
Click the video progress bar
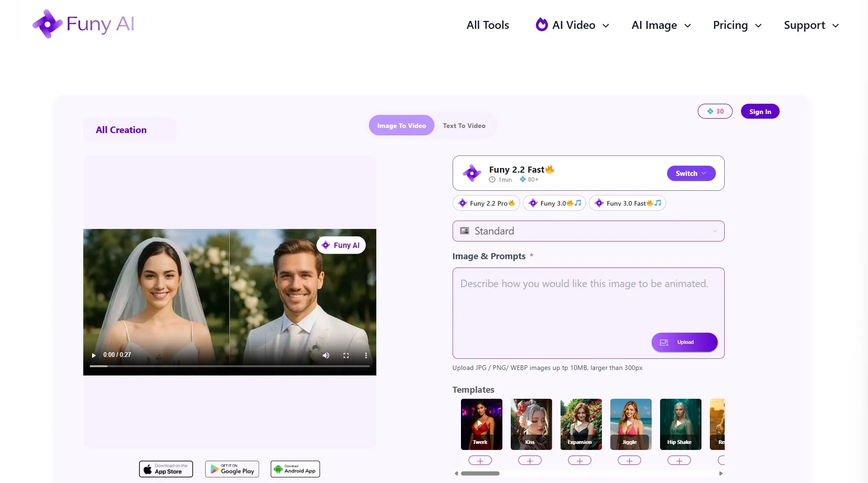pos(230,366)
